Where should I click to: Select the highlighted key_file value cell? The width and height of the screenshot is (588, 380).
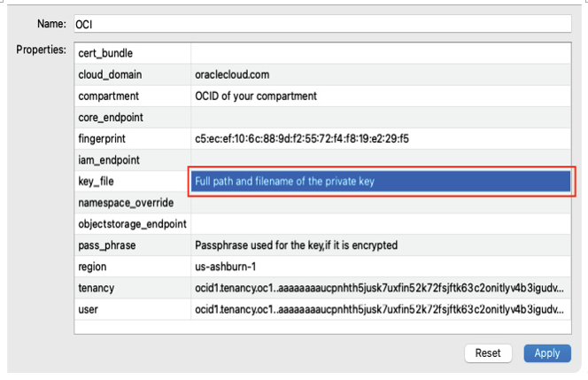(x=381, y=182)
